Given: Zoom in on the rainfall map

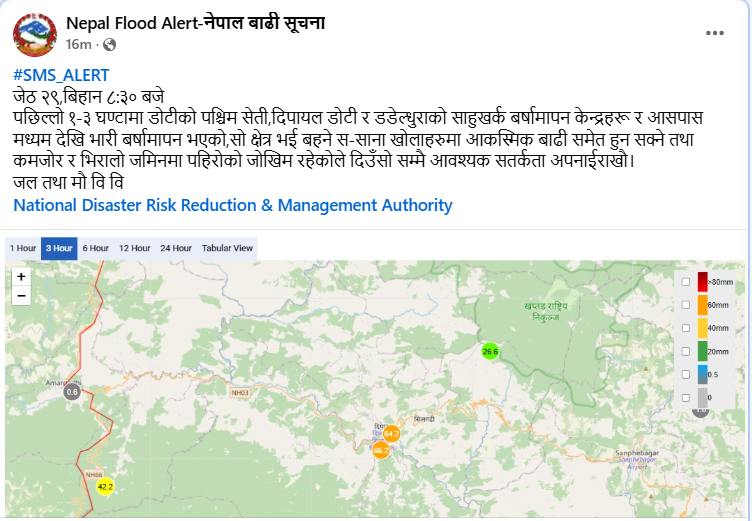Looking at the screenshot, I should click(x=21, y=276).
